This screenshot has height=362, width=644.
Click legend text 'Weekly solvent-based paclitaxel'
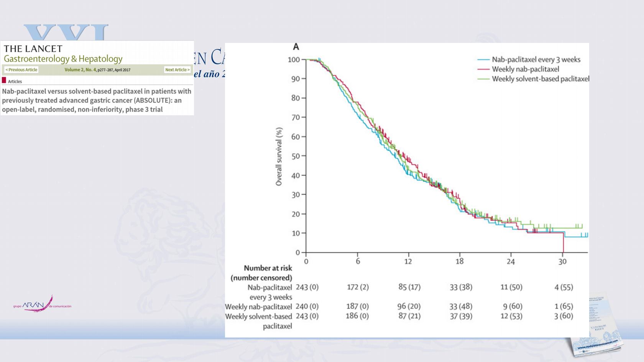click(540, 79)
